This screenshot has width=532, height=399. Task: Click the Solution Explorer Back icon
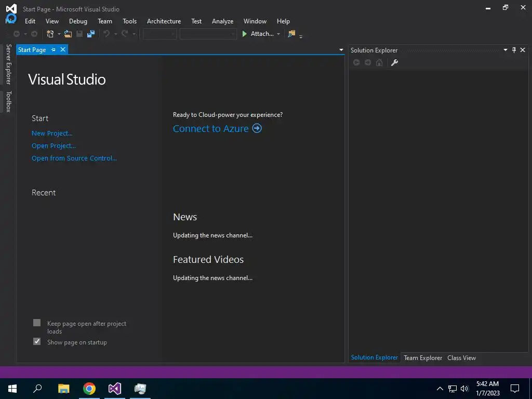click(356, 62)
